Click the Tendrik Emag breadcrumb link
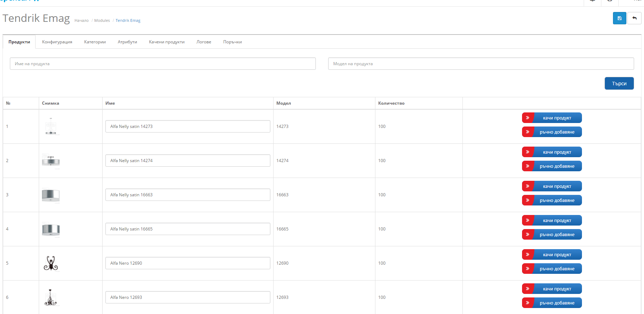 click(128, 20)
